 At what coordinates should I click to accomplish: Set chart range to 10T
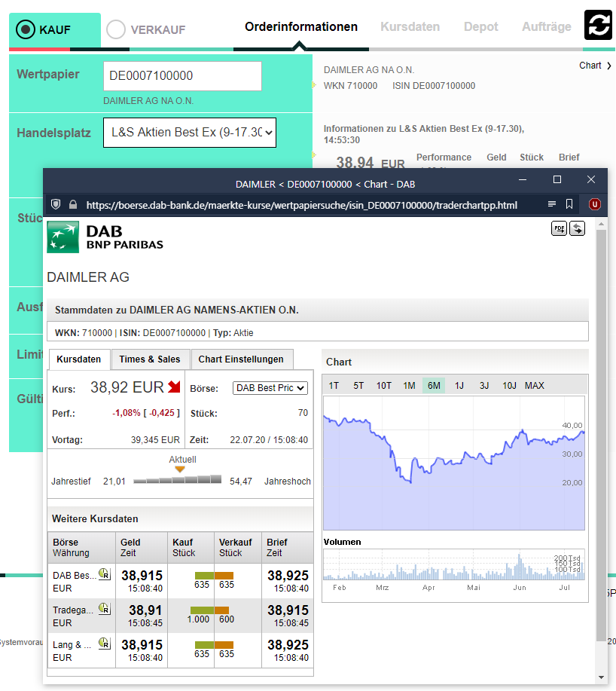pyautogui.click(x=384, y=386)
